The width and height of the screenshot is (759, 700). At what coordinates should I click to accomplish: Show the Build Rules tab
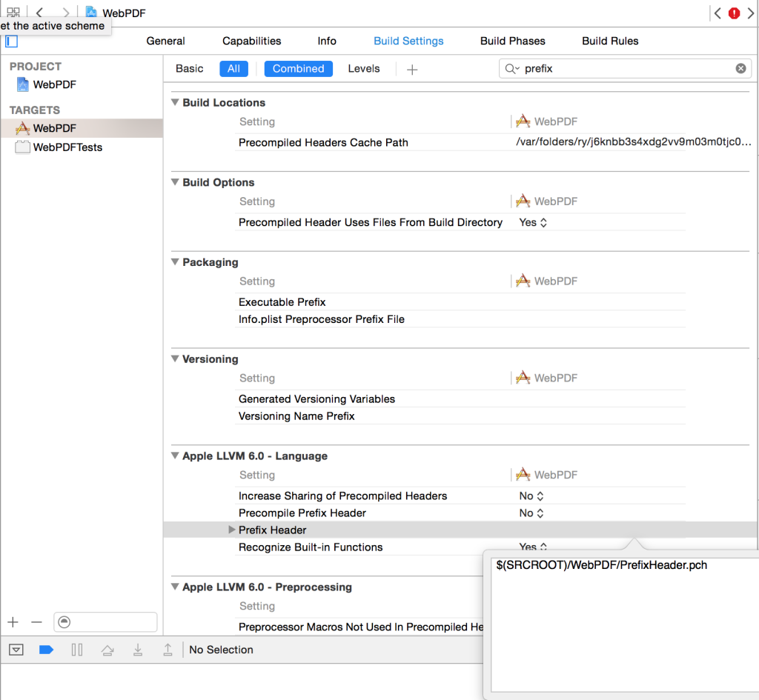click(x=610, y=41)
